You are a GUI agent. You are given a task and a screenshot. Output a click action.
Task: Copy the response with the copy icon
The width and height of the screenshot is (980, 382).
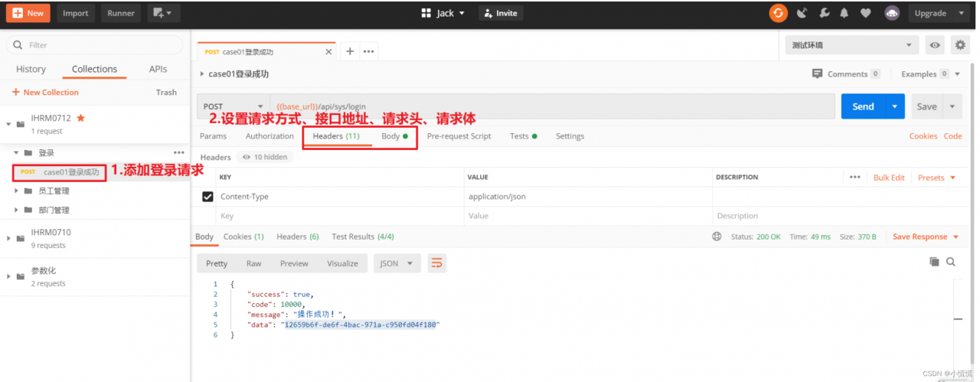pyautogui.click(x=934, y=262)
